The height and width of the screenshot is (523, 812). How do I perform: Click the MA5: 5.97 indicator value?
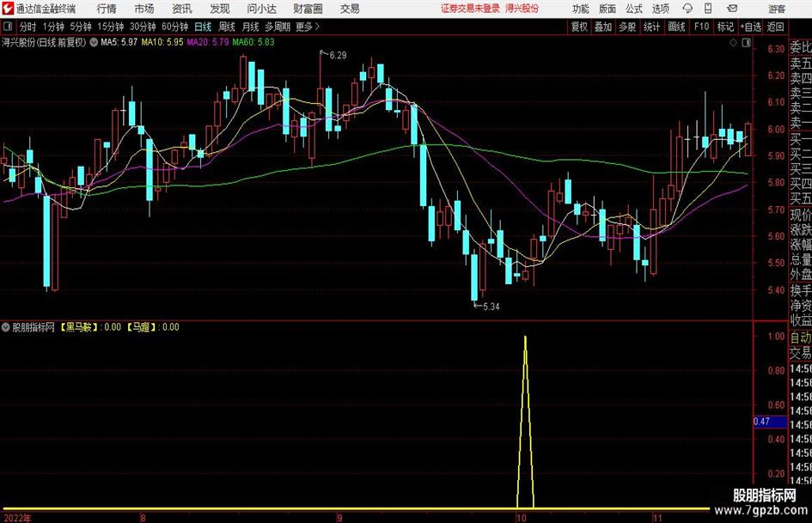click(x=119, y=42)
